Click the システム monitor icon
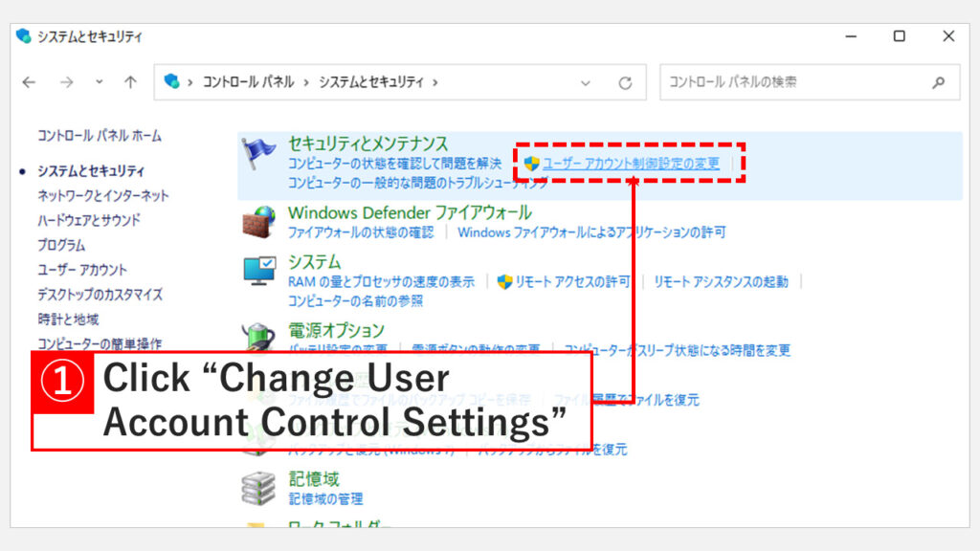This screenshot has height=551, width=980. click(x=259, y=271)
